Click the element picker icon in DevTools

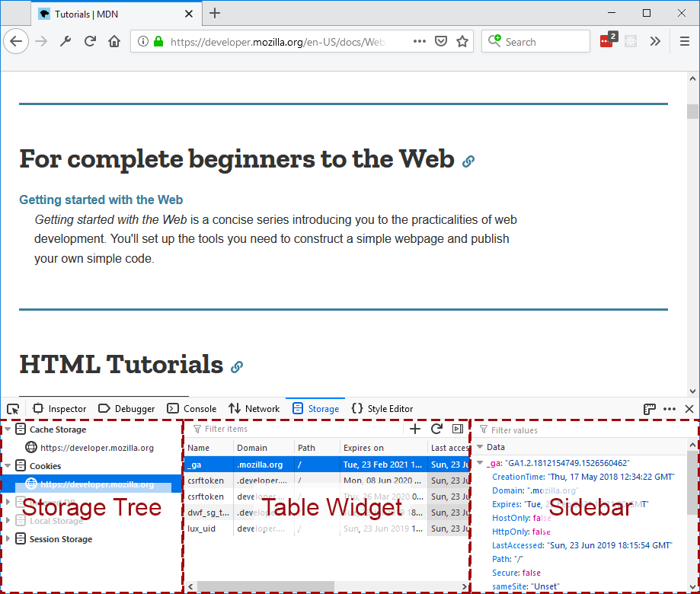[x=13, y=409]
